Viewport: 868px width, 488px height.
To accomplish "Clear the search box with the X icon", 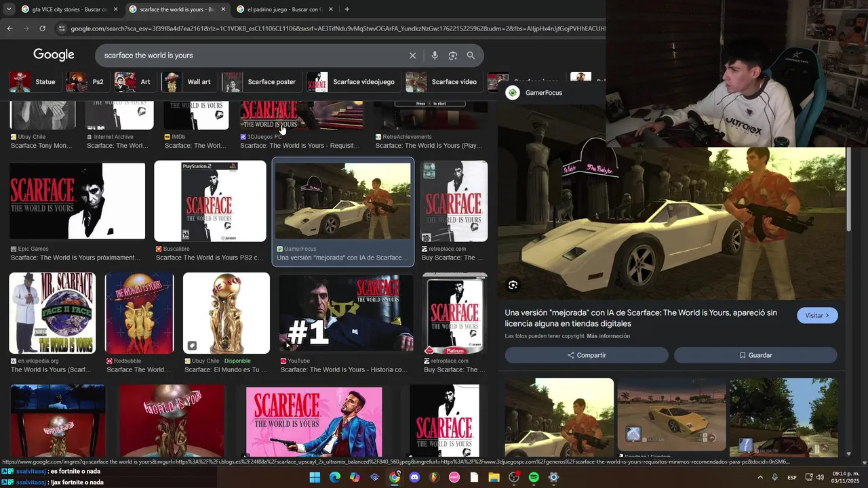I will 412,56.
